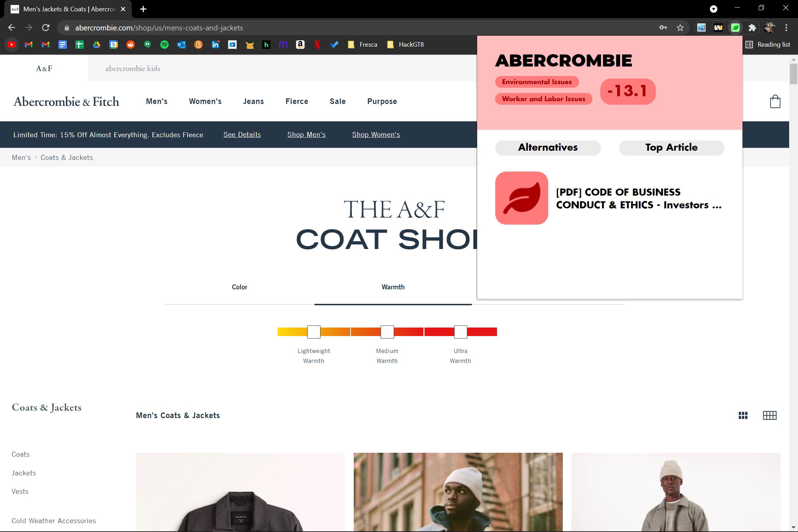Choose the Medium Warmth handle

pos(387,332)
